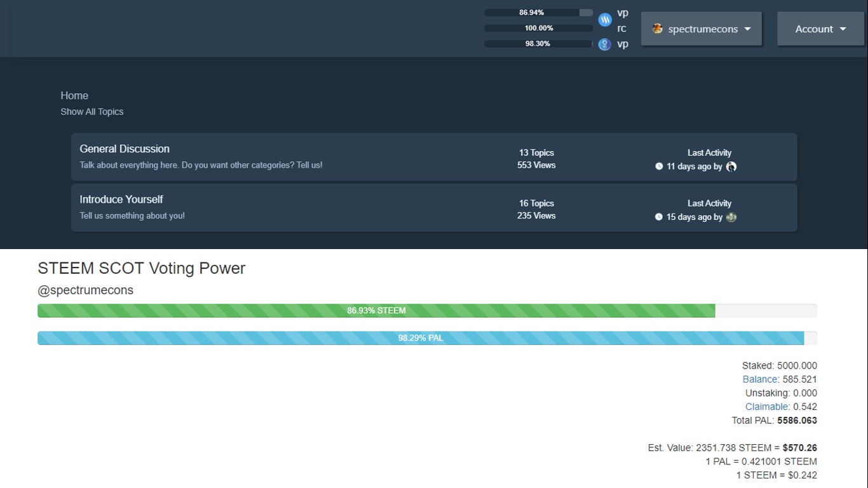
Task: Open last poster avatar in General Discussion row
Action: pos(731,166)
